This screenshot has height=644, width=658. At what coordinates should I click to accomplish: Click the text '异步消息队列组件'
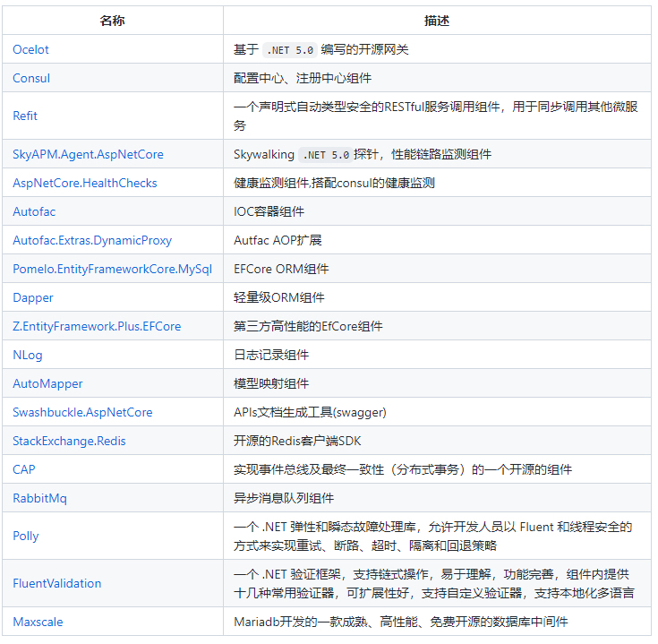click(x=284, y=498)
